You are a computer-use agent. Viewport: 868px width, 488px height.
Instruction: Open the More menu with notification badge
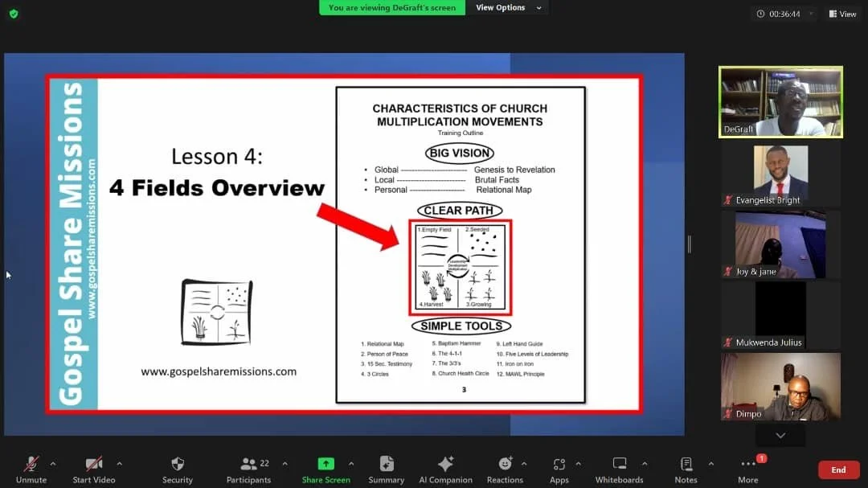[x=748, y=470]
